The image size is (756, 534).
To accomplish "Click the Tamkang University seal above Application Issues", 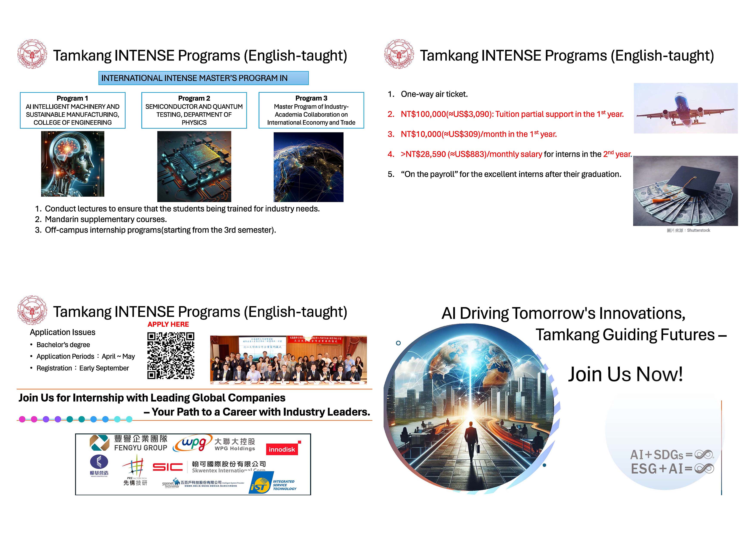I will tap(32, 310).
